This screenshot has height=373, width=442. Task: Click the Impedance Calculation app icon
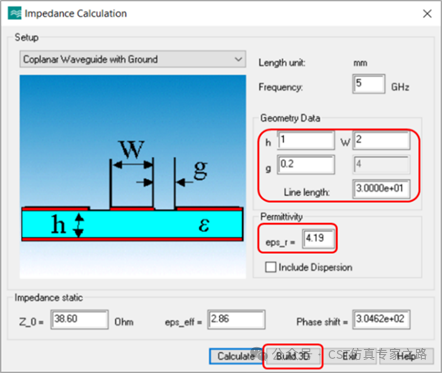[x=15, y=13]
